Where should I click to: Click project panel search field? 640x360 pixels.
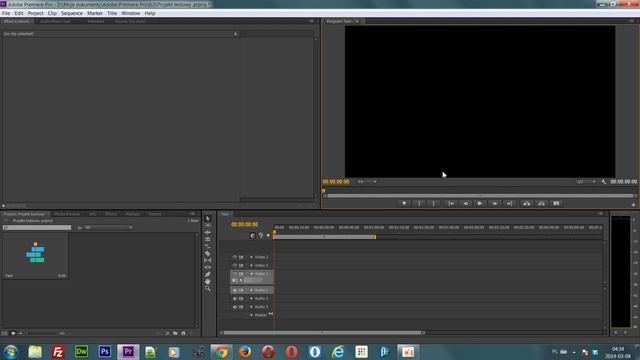(x=37, y=227)
